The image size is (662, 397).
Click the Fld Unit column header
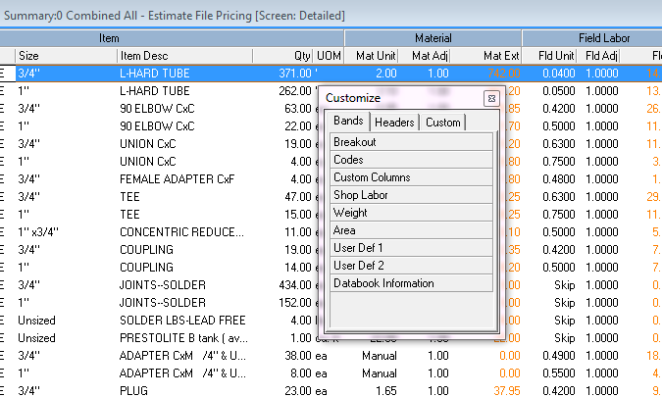coord(549,56)
